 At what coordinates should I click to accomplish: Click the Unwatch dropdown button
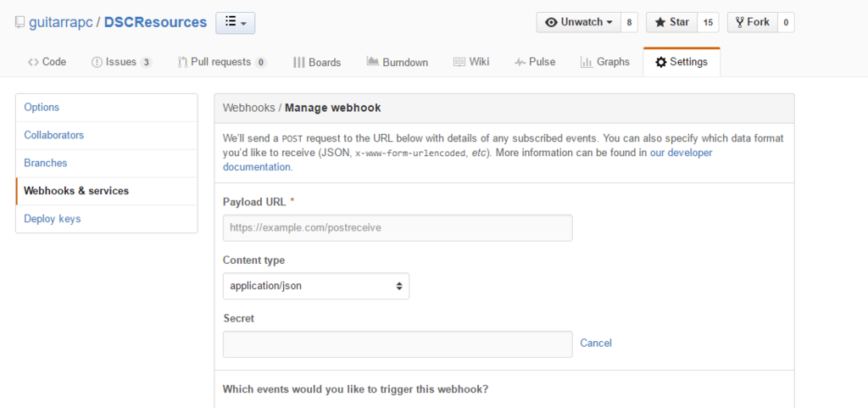(578, 22)
